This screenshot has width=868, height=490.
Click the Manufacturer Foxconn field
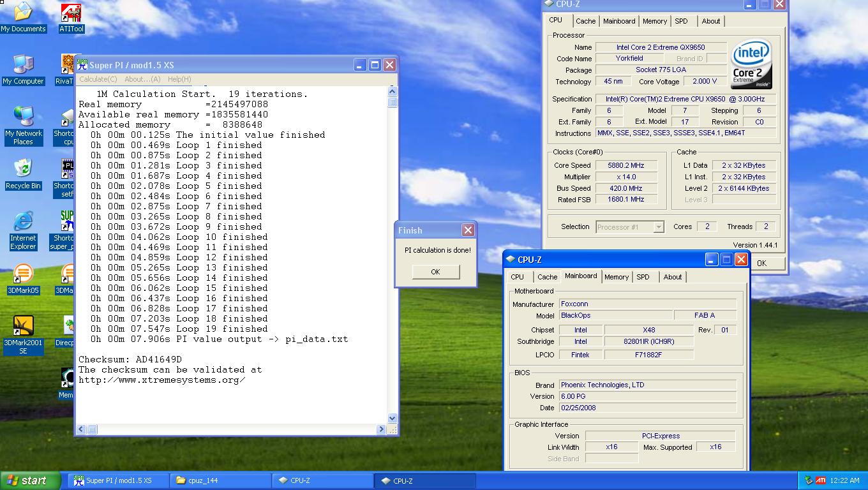(648, 304)
